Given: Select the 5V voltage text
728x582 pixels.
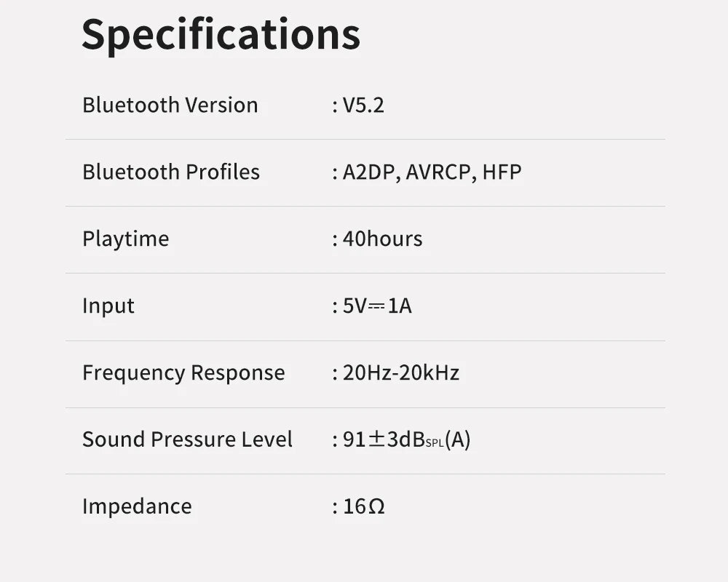Looking at the screenshot, I should [355, 306].
